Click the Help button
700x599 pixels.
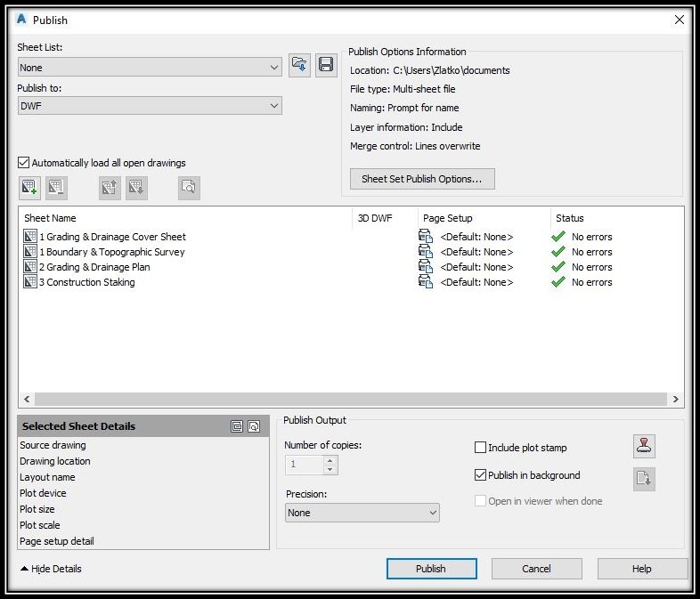pos(642,569)
